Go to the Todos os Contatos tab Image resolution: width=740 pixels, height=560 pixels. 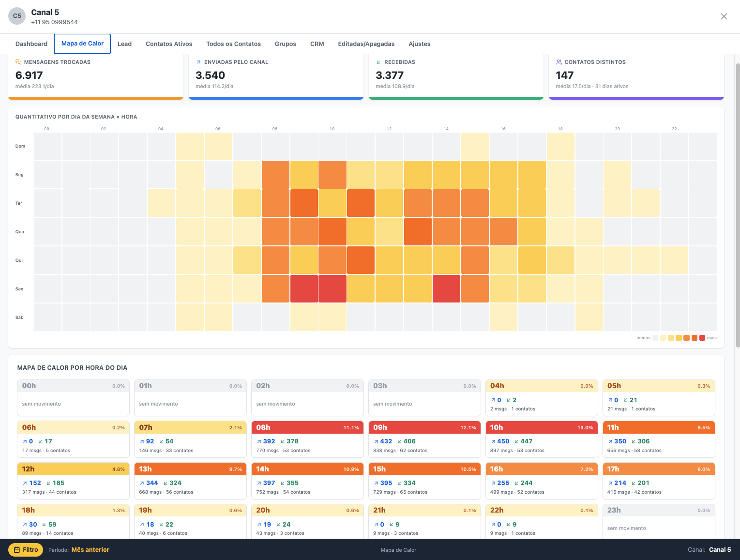(233, 44)
